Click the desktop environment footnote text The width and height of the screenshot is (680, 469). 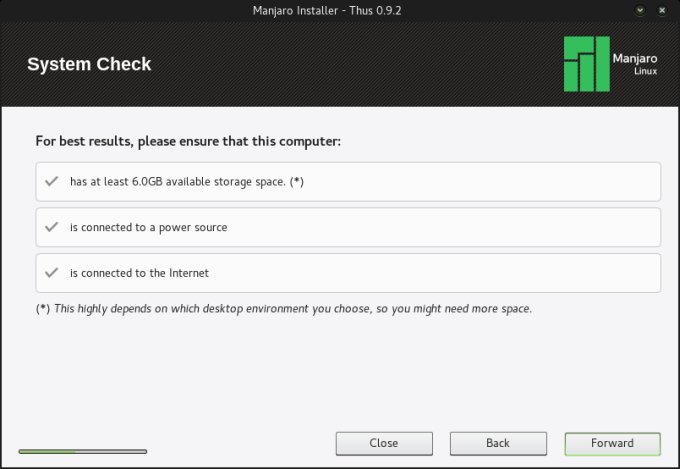pos(284,309)
